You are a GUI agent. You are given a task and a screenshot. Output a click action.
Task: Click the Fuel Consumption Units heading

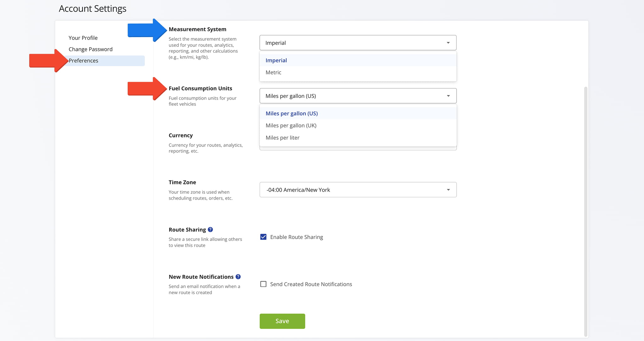click(x=200, y=88)
